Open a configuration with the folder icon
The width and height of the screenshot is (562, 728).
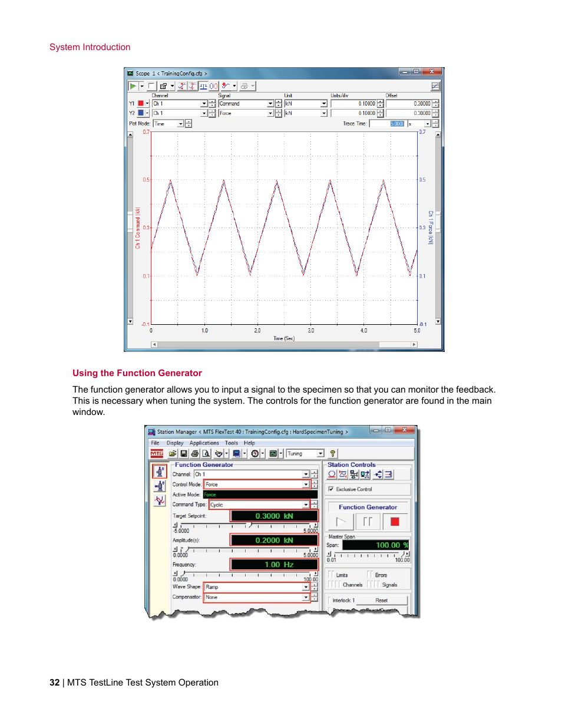click(x=173, y=453)
